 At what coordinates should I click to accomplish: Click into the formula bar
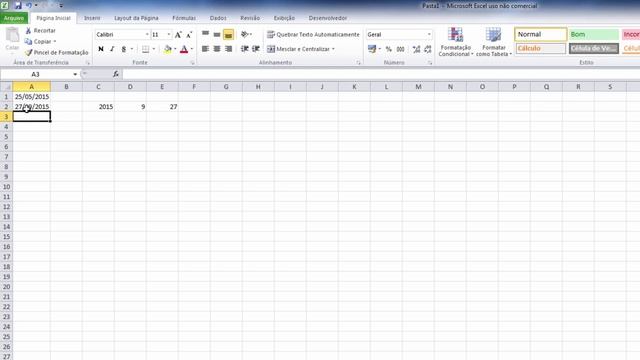click(380, 74)
